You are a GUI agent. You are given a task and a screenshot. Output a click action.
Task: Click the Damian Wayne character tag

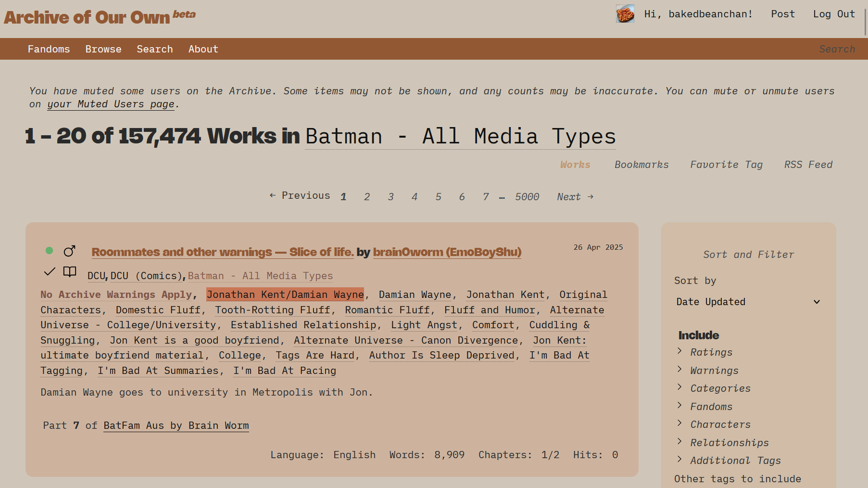[x=415, y=295]
